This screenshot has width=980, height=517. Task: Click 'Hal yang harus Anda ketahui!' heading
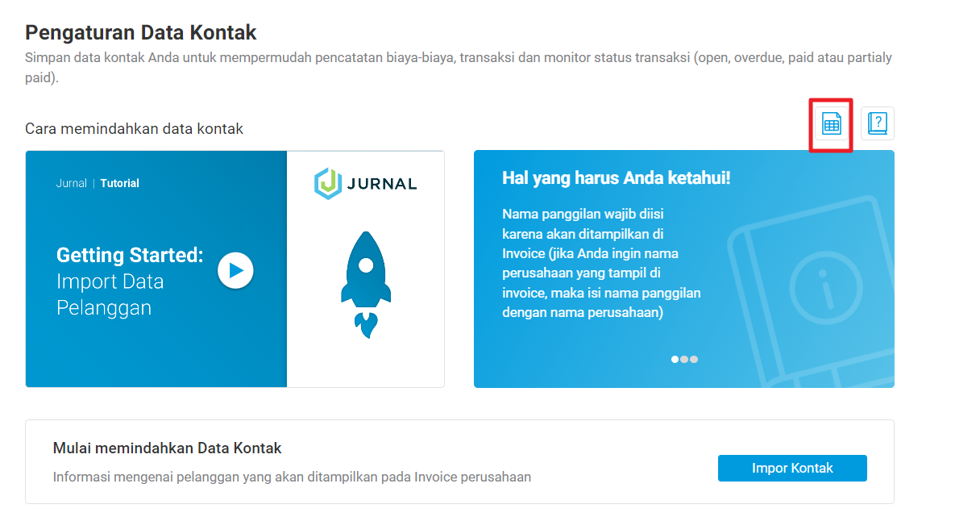(616, 177)
